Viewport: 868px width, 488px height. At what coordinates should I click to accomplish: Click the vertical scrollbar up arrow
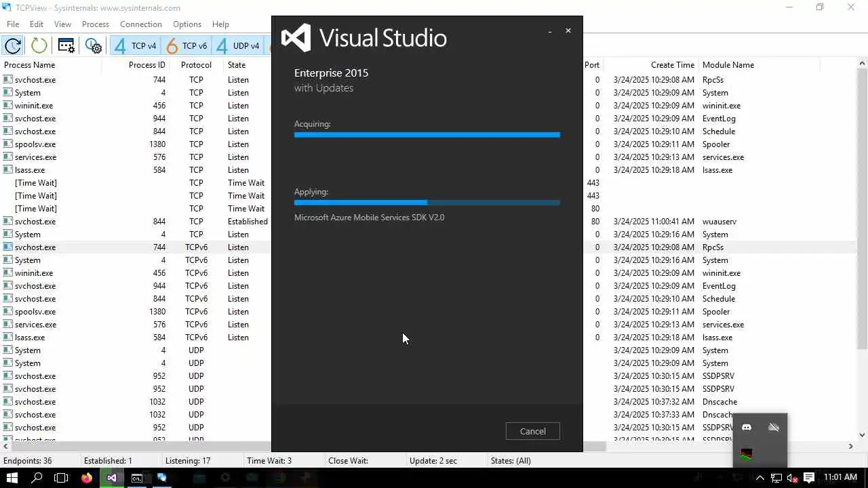click(862, 64)
